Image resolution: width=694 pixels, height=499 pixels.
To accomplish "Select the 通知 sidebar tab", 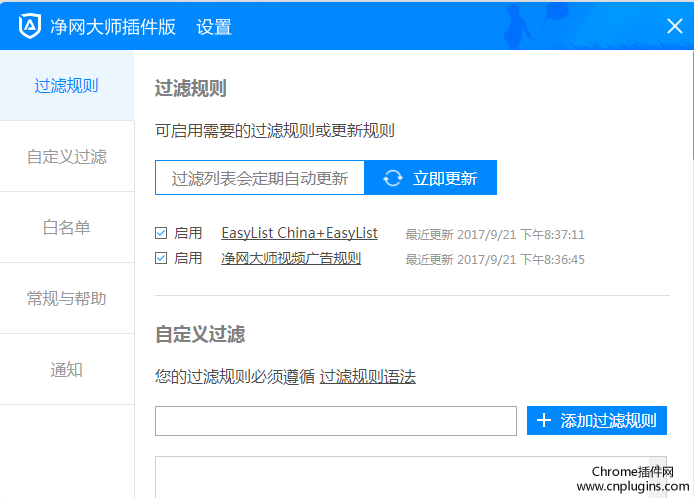I will pos(67,369).
